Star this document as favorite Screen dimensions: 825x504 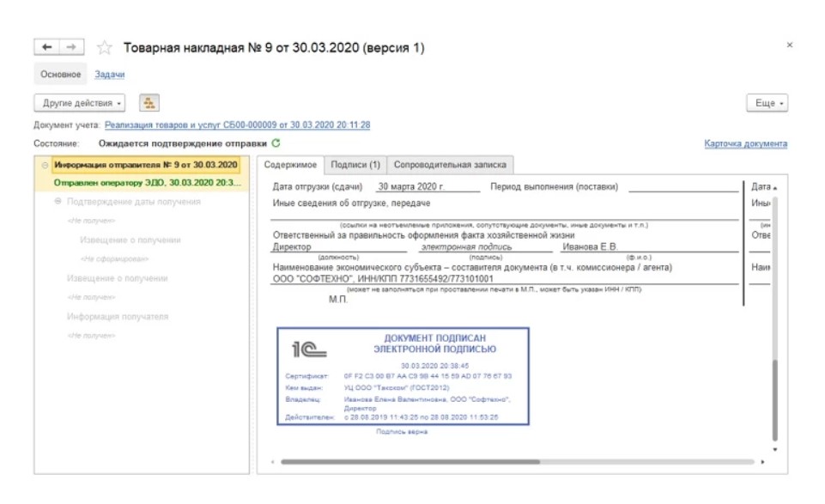[105, 48]
